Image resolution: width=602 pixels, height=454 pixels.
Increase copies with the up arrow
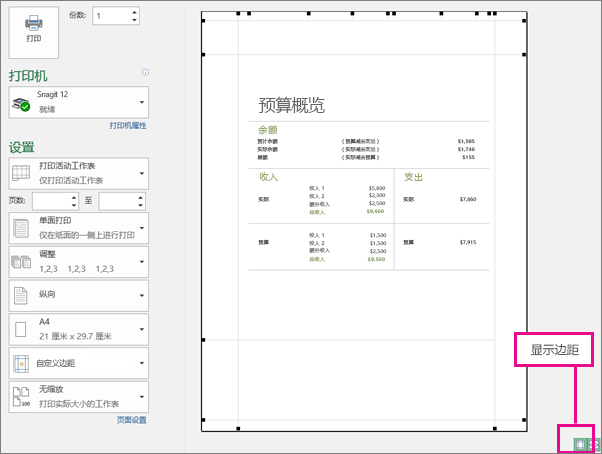point(134,12)
